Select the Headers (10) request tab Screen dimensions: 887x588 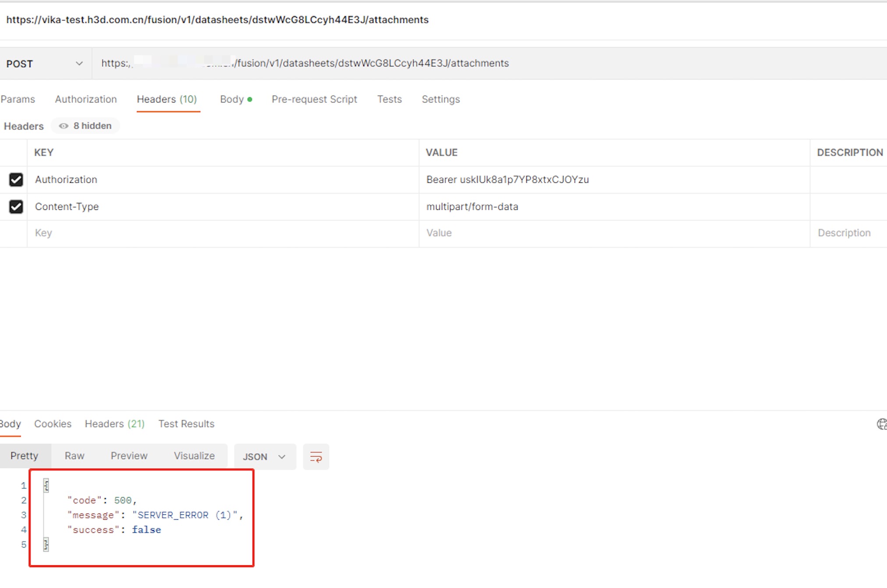coord(167,99)
